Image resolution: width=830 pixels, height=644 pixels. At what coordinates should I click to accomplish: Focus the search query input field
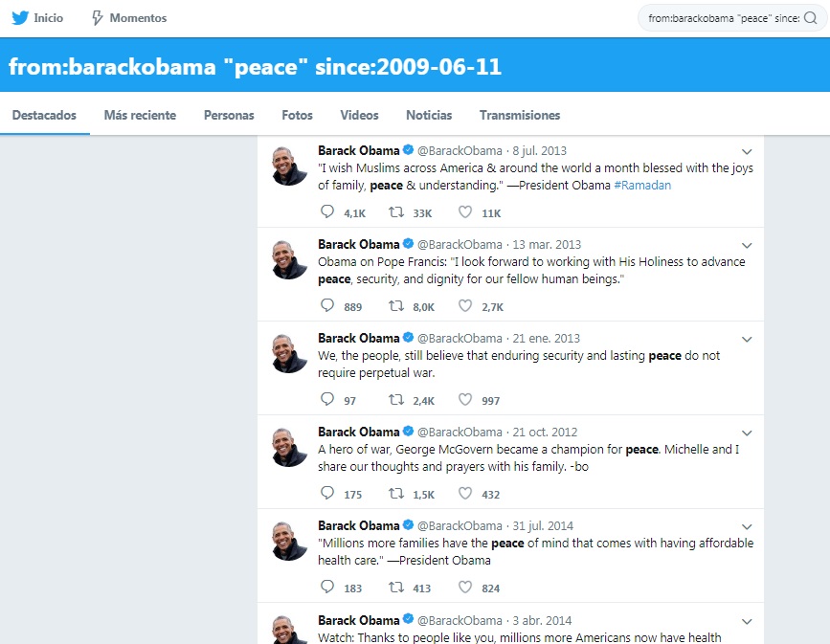[724, 18]
